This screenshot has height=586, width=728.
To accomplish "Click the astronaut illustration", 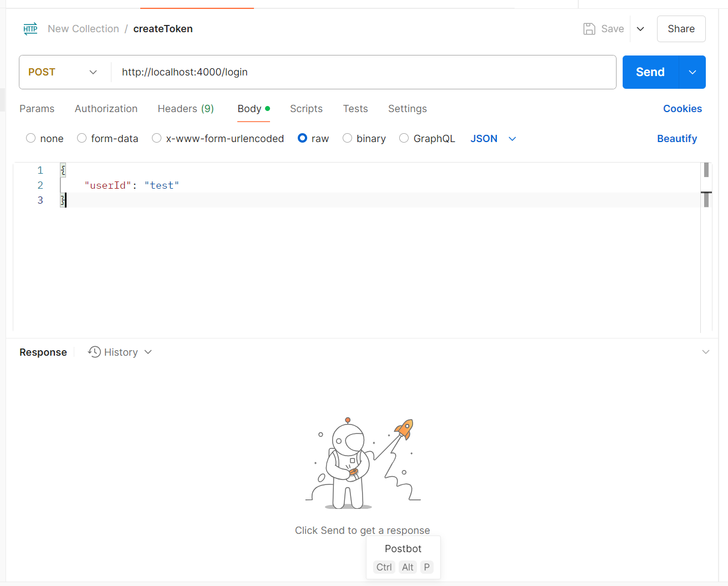I will coord(363,463).
